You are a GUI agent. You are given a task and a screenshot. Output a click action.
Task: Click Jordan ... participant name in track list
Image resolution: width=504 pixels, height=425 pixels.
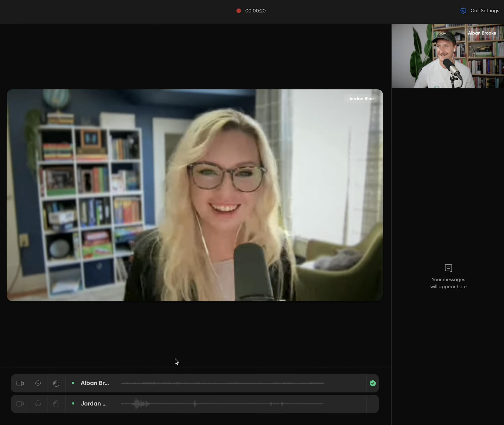click(x=94, y=404)
